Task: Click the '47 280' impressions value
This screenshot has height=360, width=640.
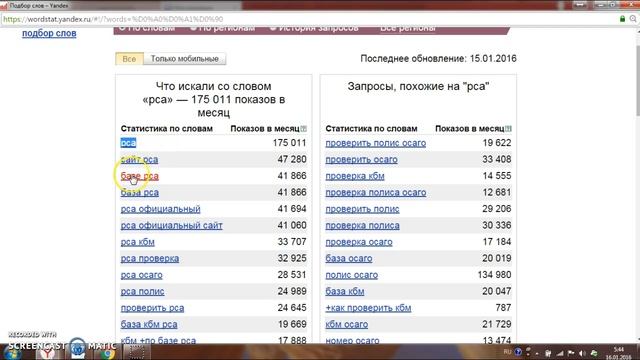Action: tap(292, 159)
